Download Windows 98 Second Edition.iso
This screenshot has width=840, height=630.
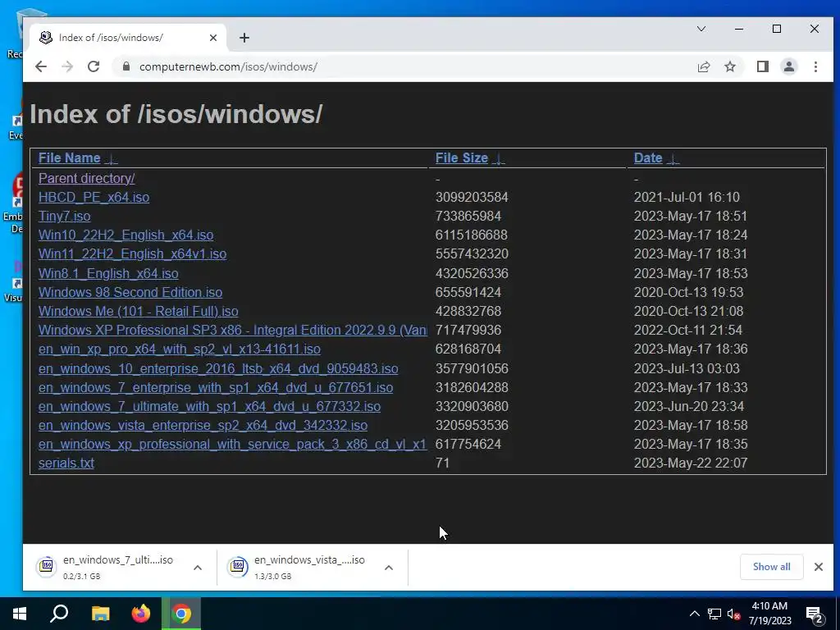[130, 293]
